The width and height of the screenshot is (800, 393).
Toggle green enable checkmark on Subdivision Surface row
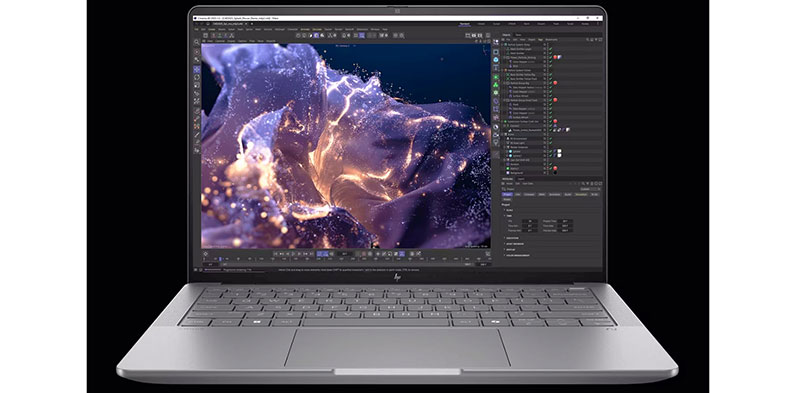[x=551, y=121]
